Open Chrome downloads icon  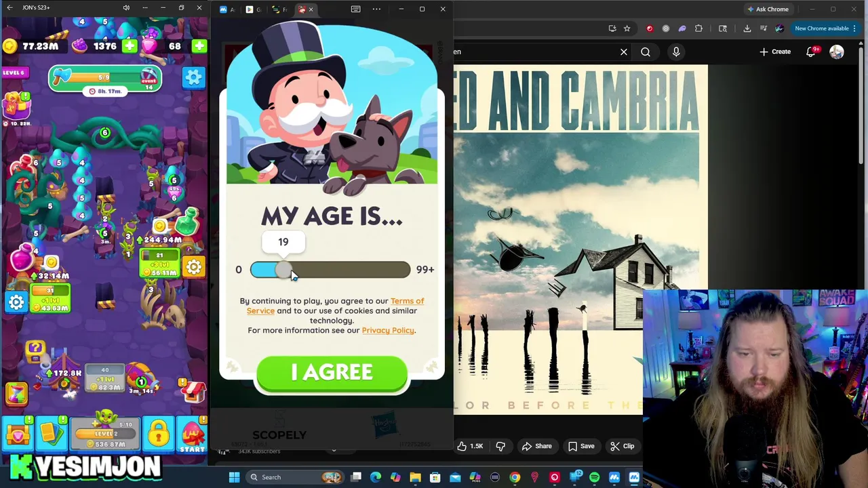pos(747,28)
